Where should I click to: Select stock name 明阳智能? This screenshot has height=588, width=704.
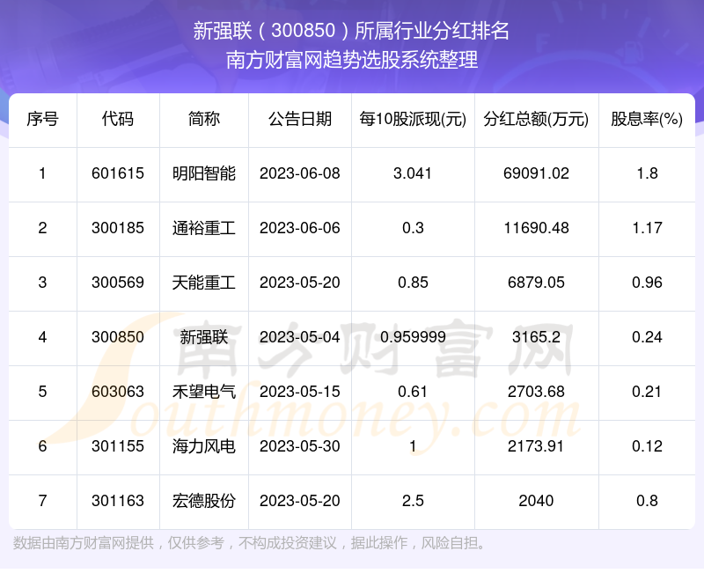[x=204, y=173]
